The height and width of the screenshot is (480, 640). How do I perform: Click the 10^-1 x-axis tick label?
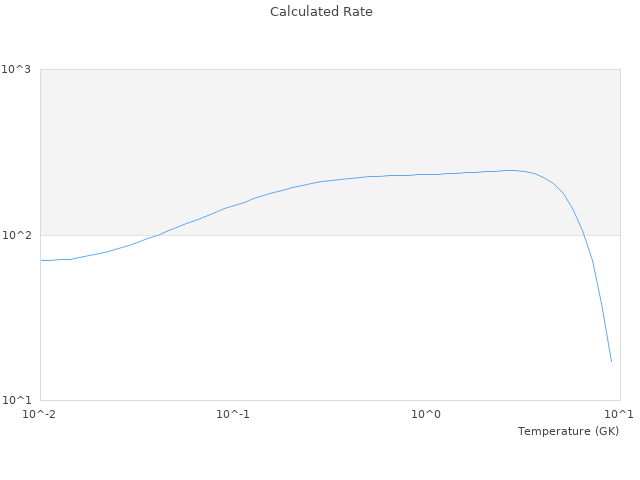[233, 414]
